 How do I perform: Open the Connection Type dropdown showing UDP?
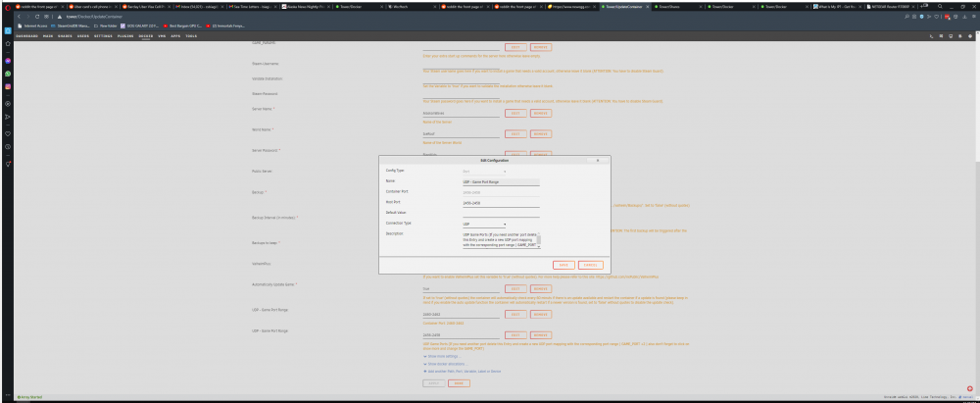(484, 224)
